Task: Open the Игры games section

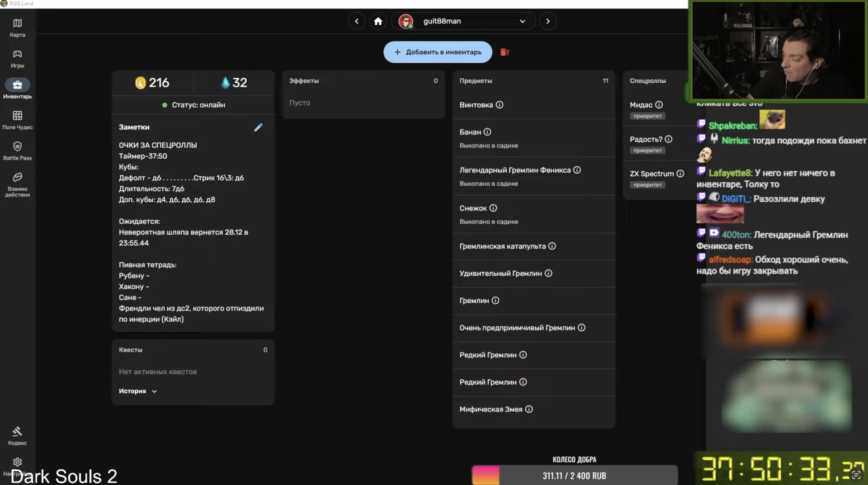Action: coord(17,58)
